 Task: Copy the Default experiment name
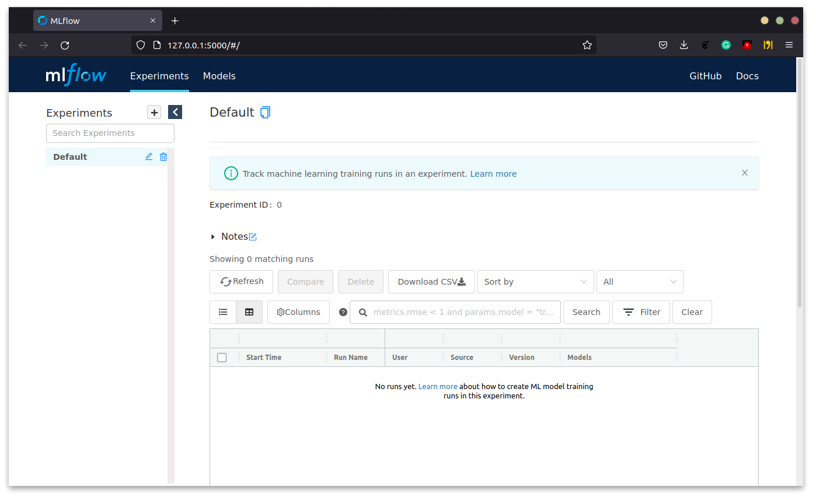pyautogui.click(x=266, y=112)
